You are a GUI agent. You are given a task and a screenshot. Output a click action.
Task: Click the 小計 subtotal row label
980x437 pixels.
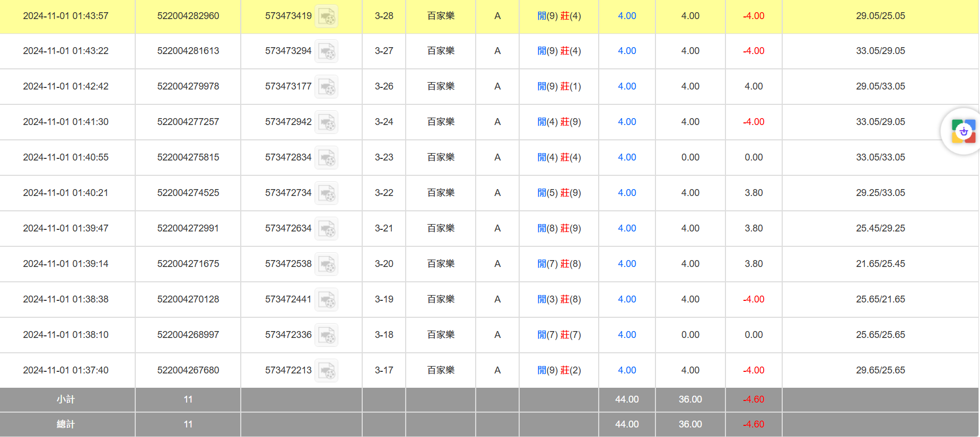pyautogui.click(x=66, y=399)
